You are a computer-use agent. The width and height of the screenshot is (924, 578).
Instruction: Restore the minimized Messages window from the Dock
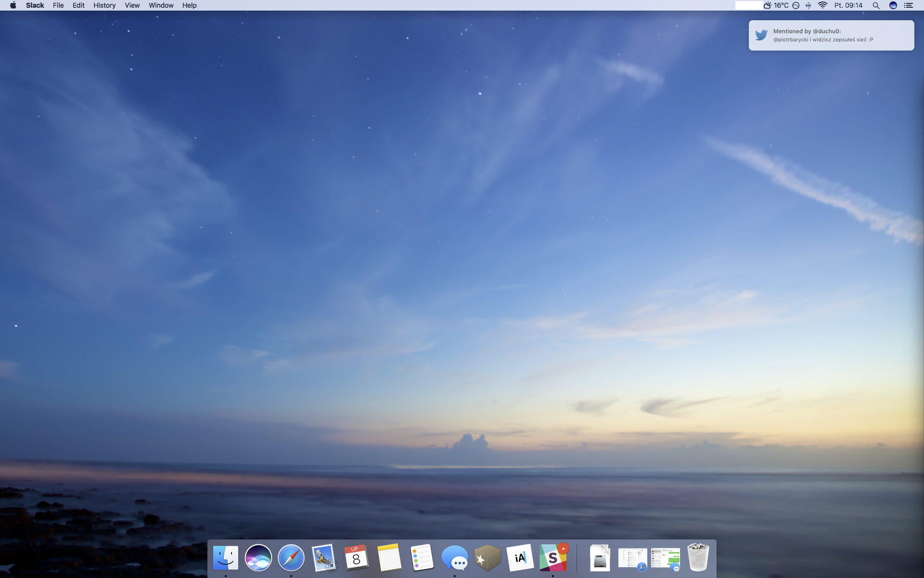[x=666, y=559]
